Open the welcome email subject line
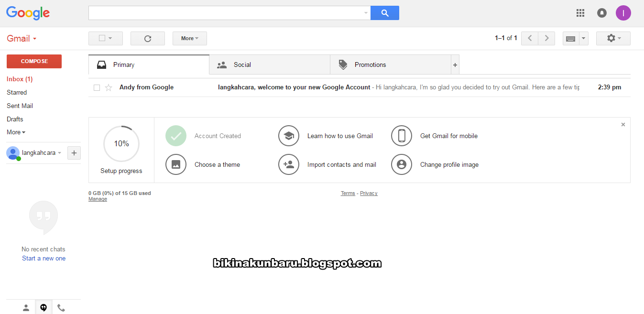The height and width of the screenshot is (314, 644). tap(294, 87)
